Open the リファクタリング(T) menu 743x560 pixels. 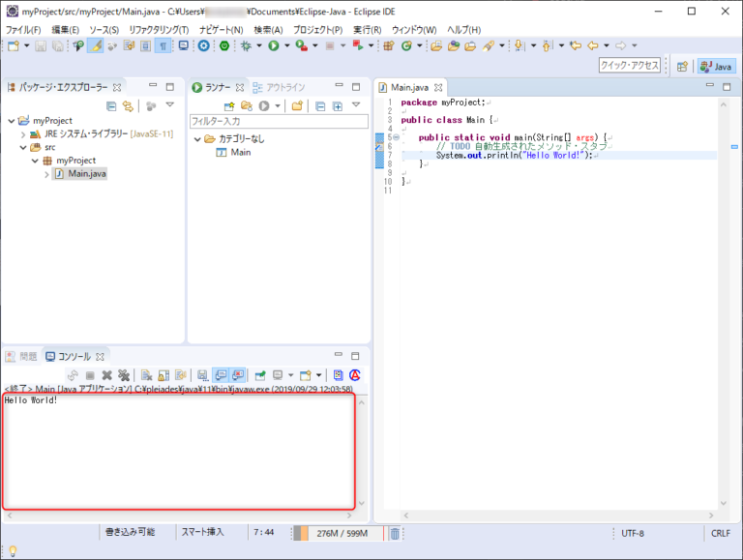[159, 30]
